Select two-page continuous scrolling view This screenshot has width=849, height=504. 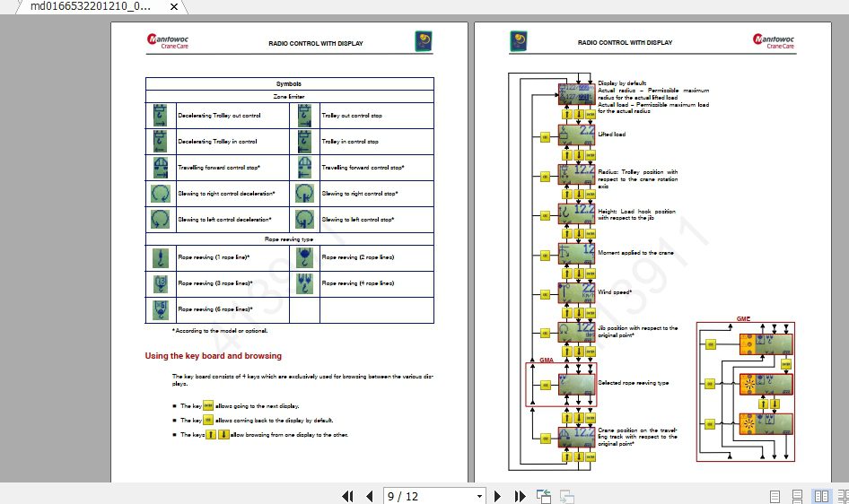pos(843,497)
